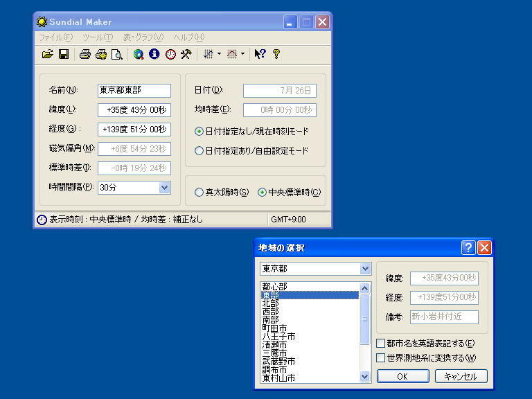The image size is (532, 399).
Task: Select 中央標準時(C) radio button
Action: [262, 193]
